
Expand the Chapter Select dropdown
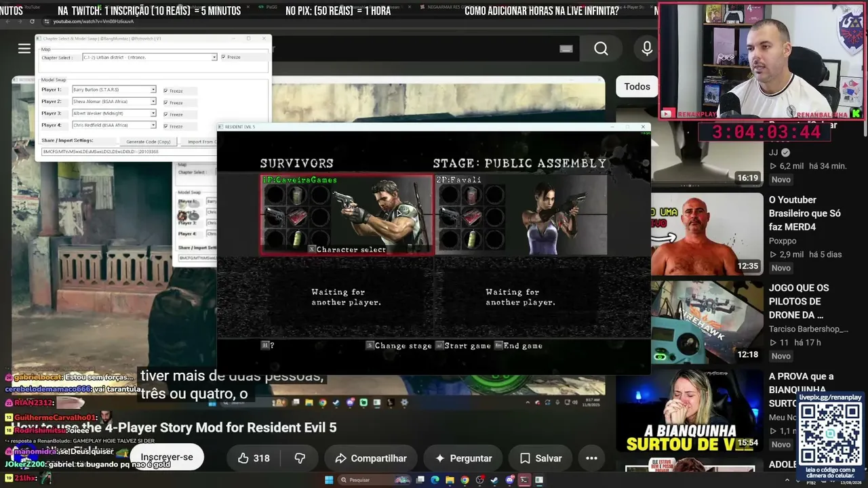[x=214, y=58]
